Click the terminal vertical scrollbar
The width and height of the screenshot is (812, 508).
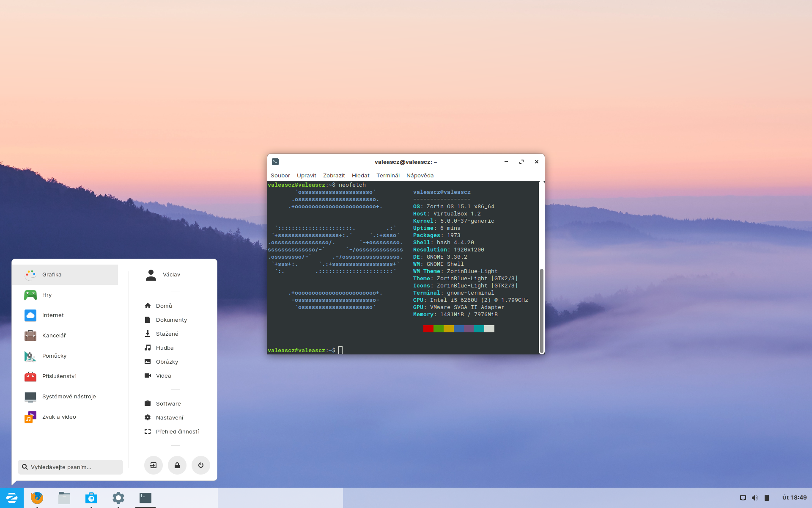[541, 310]
